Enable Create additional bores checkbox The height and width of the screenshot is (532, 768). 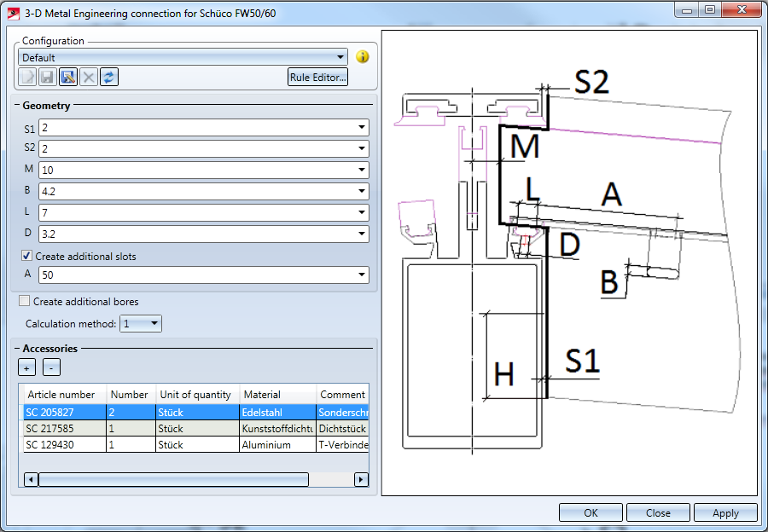click(25, 301)
